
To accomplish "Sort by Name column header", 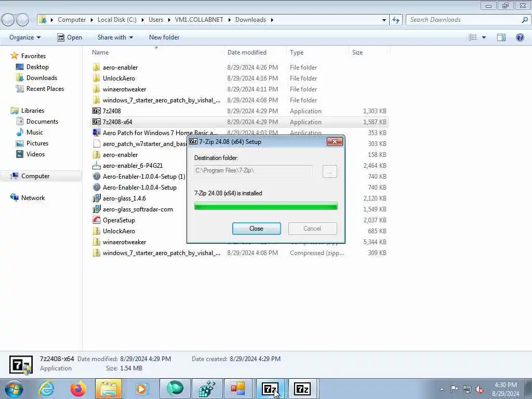I will [x=100, y=52].
